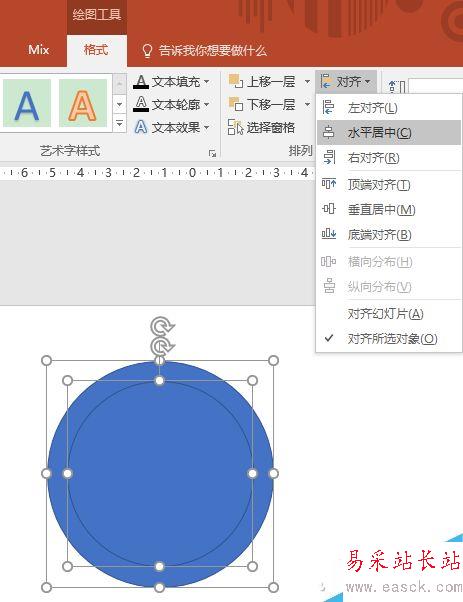The height and width of the screenshot is (602, 463).
Task: Expand the 文本填充 dropdown arrow
Action: point(207,81)
